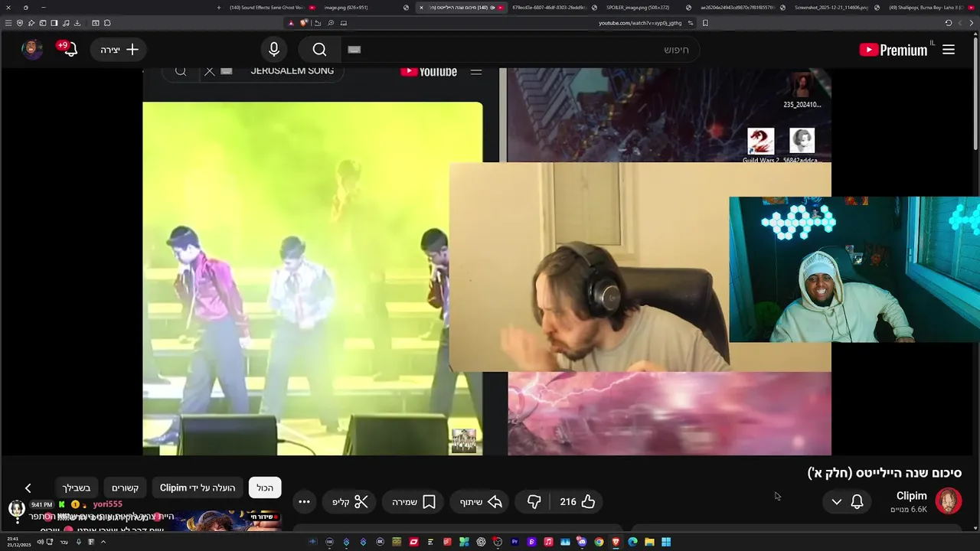980x551 pixels.
Task: Open the YouTube account avatar menu
Action: [31, 49]
